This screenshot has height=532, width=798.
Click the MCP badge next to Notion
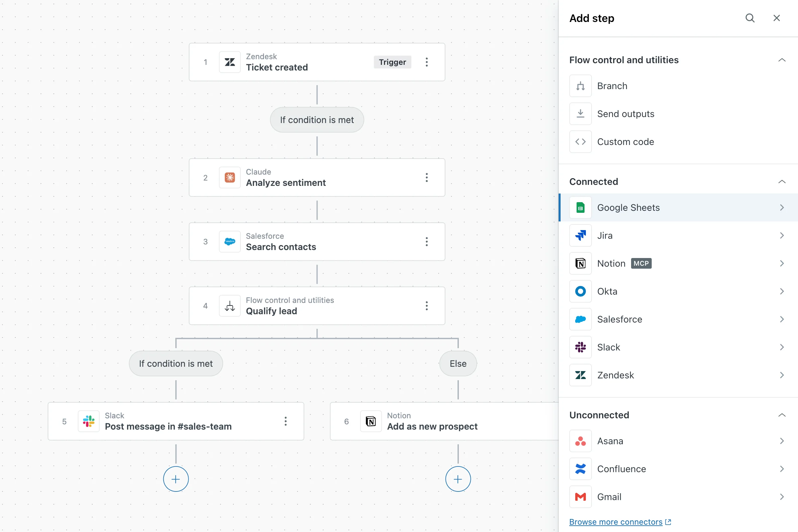click(641, 263)
